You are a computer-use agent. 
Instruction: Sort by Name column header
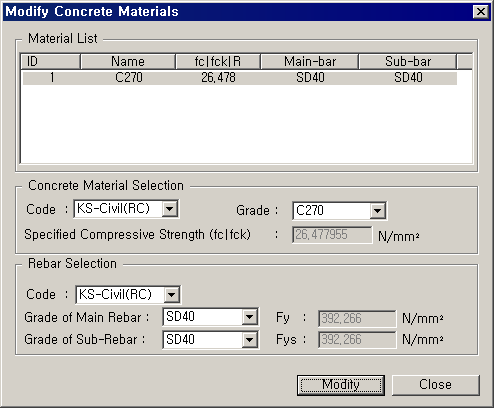pyautogui.click(x=128, y=61)
